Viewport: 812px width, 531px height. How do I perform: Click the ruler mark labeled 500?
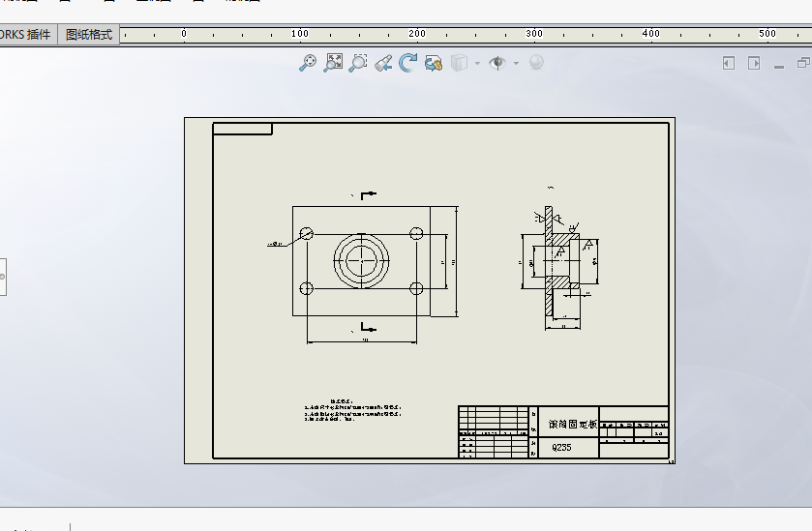coord(767,34)
